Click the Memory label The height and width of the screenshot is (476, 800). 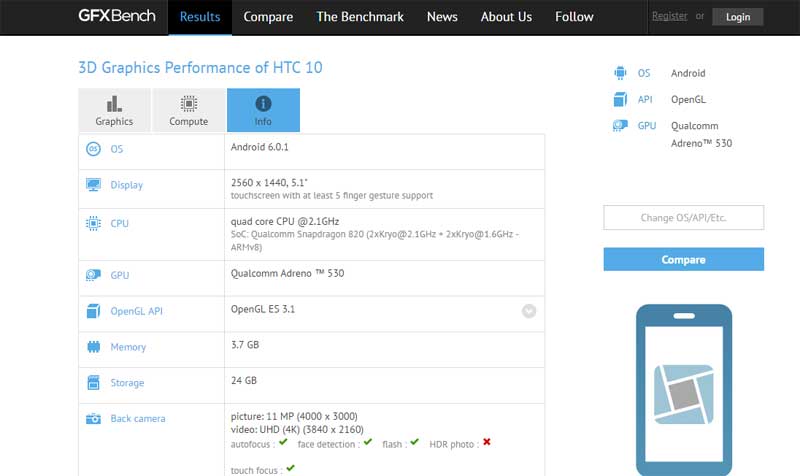[128, 347]
